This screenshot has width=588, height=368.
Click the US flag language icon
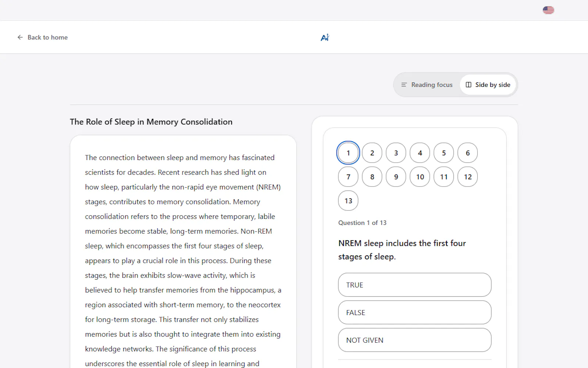pos(548,10)
